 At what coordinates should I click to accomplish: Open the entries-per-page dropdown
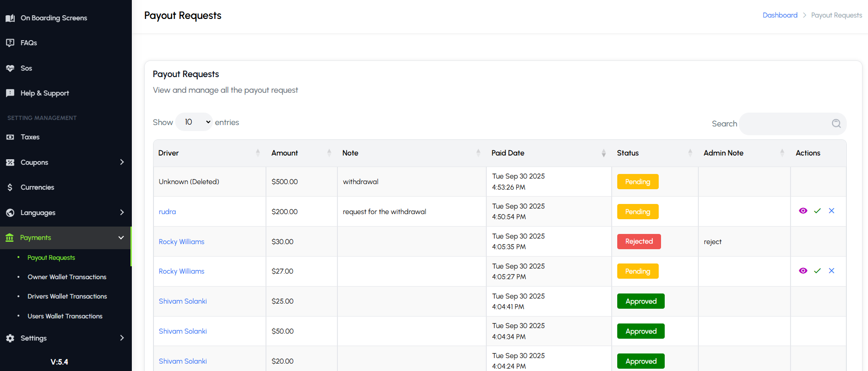pos(194,122)
